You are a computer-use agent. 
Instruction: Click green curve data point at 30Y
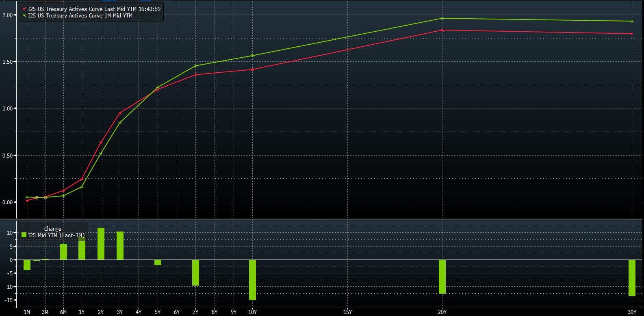coord(632,21)
